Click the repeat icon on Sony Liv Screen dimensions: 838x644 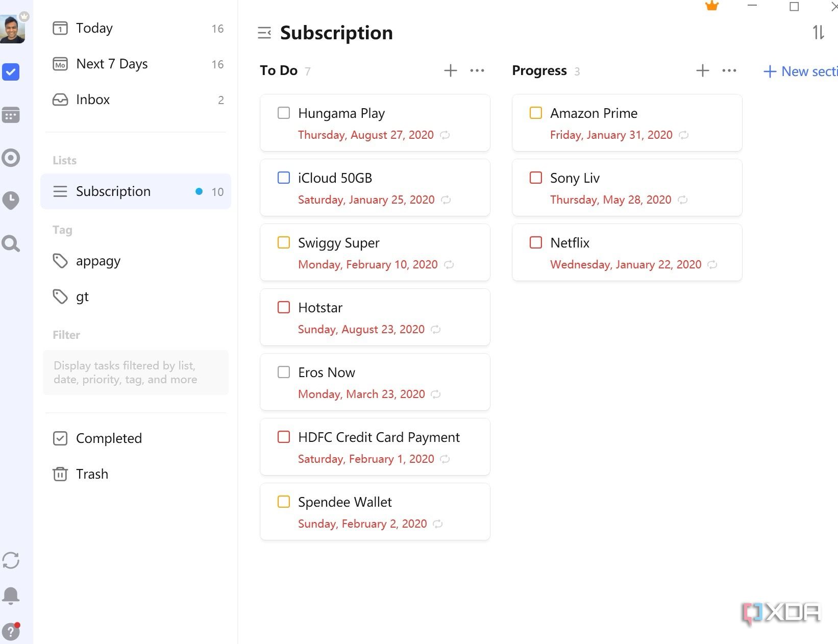[683, 200]
